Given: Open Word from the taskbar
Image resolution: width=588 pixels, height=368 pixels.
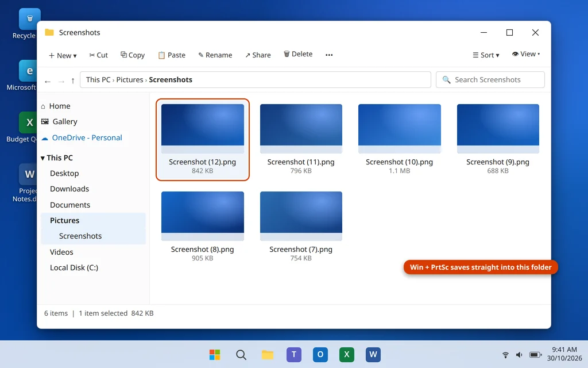Looking at the screenshot, I should pos(373,354).
